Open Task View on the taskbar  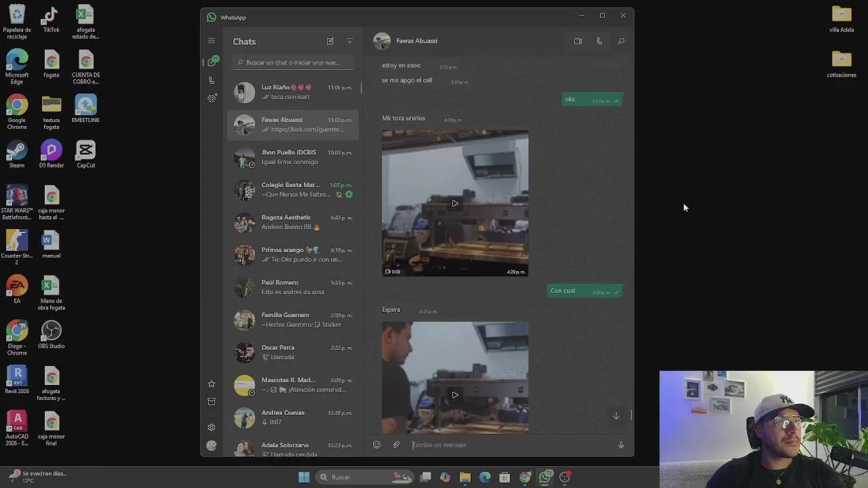(x=425, y=477)
